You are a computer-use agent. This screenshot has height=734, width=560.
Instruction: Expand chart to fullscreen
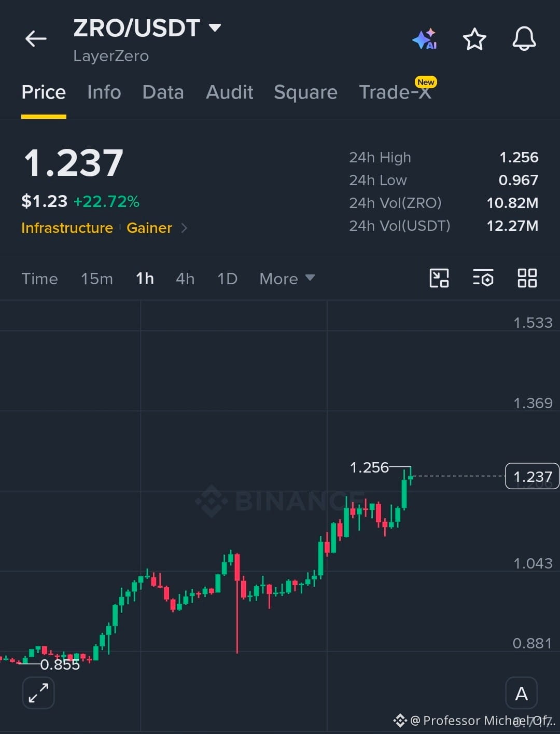pyautogui.click(x=38, y=693)
